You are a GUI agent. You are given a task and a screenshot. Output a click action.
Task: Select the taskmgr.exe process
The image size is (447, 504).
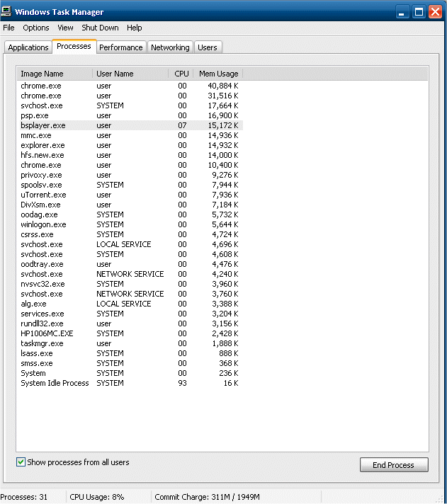pos(130,343)
